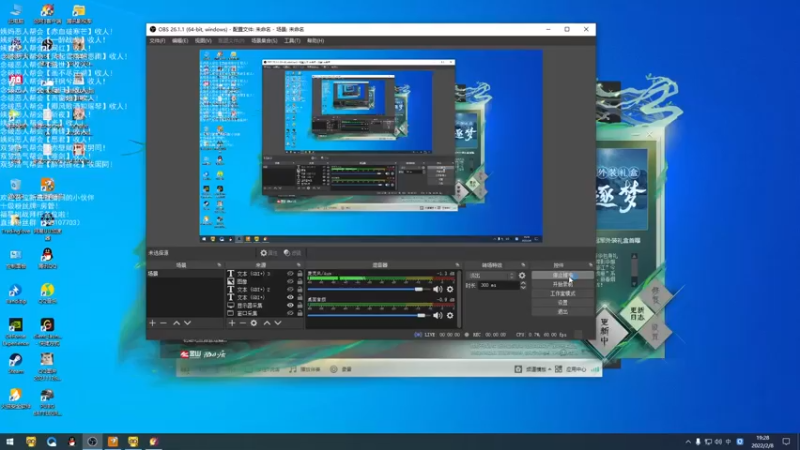
Task: Expand the hidden system tray icons chevron
Action: click(688, 442)
